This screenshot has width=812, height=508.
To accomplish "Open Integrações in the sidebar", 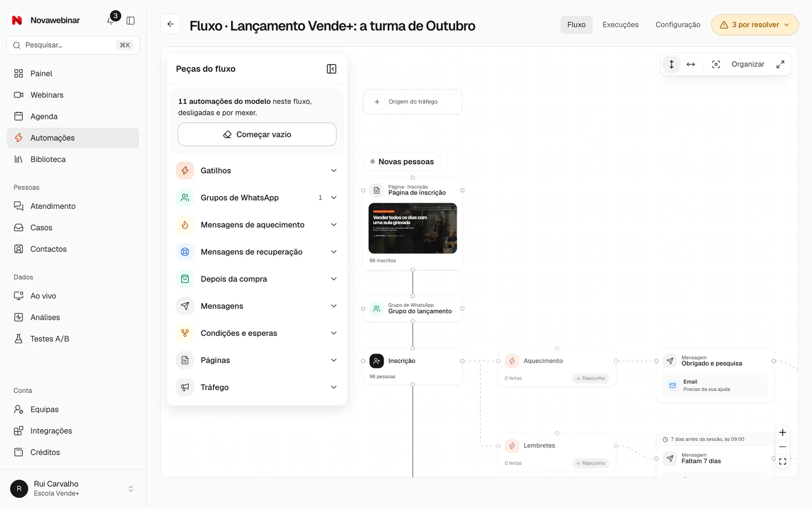I will [x=73, y=431].
